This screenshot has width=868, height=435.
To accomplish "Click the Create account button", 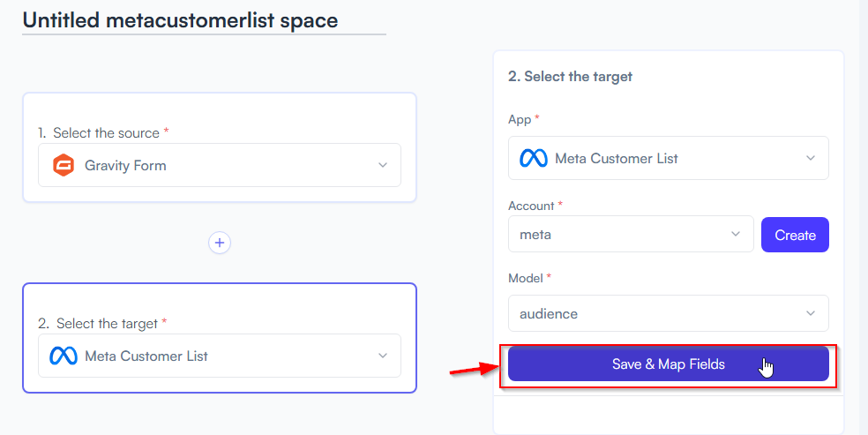I will (795, 235).
